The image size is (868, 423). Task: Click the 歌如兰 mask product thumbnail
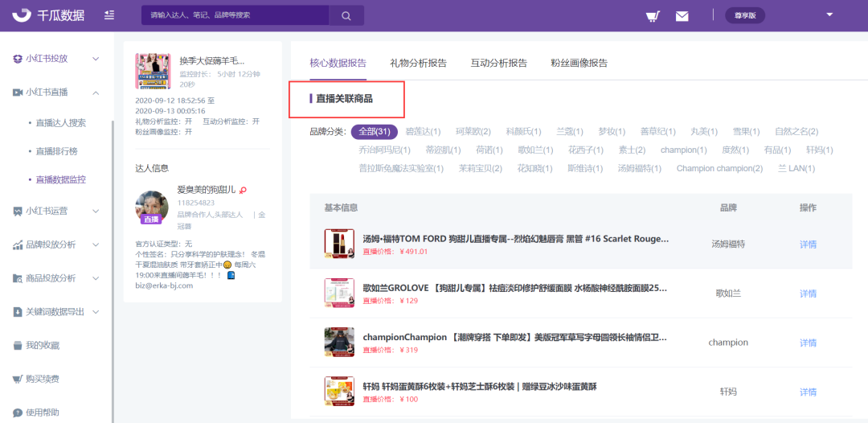pyautogui.click(x=339, y=293)
